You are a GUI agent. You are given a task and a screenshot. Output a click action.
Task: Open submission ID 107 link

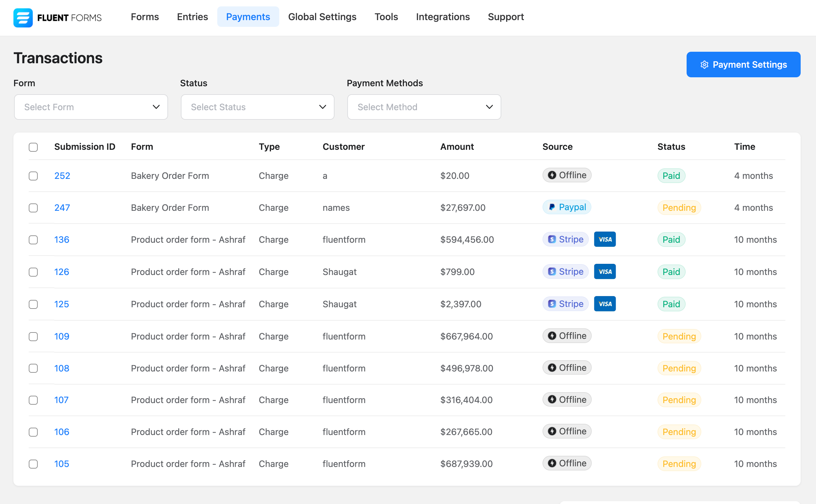(x=61, y=400)
